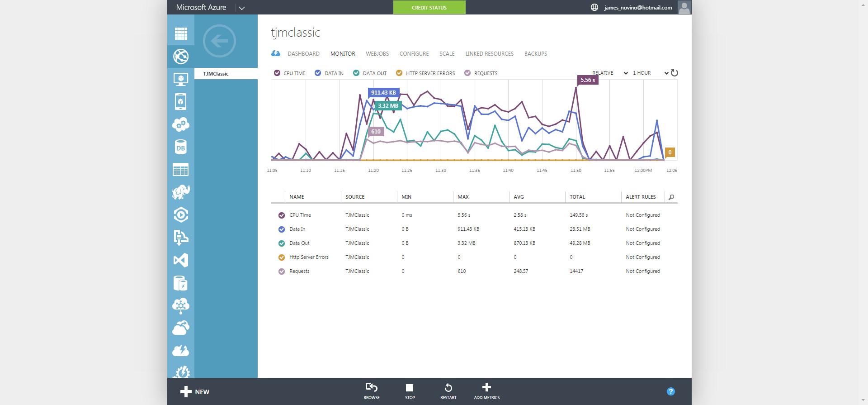The width and height of the screenshot is (868, 405).
Task: Select the MONITOR tab
Action: pyautogui.click(x=343, y=54)
